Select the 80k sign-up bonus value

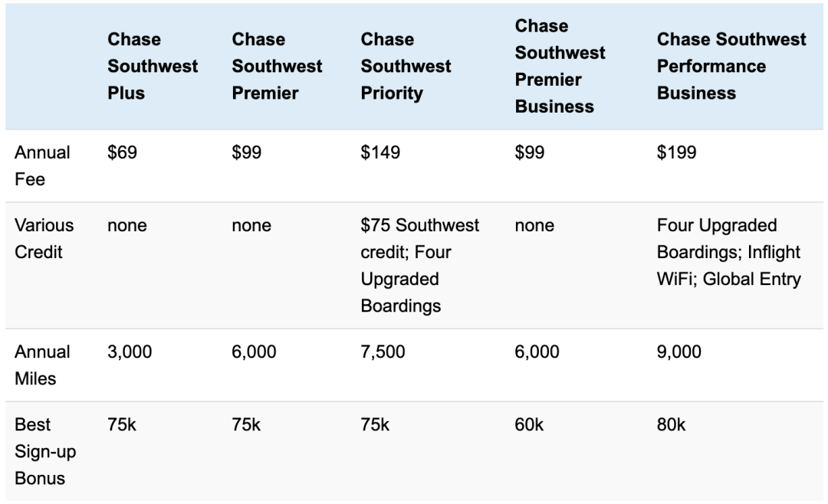click(x=671, y=425)
